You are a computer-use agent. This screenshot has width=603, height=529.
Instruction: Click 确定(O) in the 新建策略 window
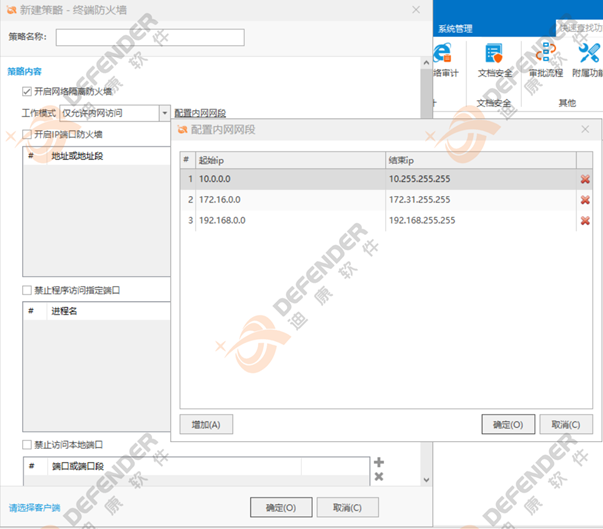281,507
